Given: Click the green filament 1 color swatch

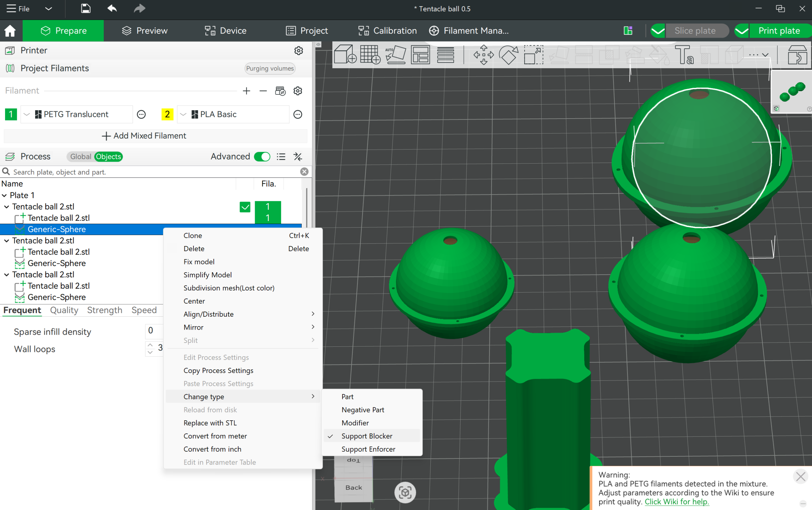Looking at the screenshot, I should (x=11, y=114).
